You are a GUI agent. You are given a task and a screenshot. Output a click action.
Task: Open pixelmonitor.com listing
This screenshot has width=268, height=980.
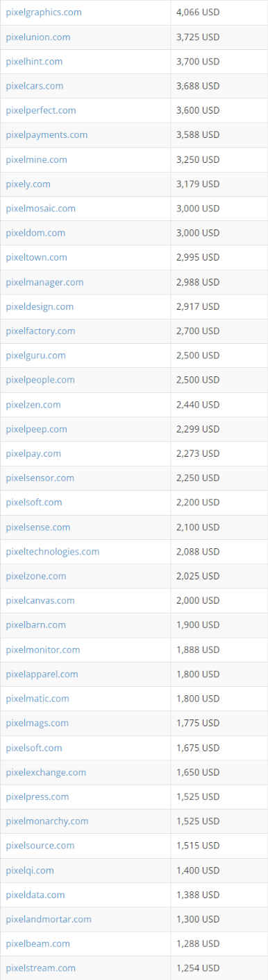[43, 650]
